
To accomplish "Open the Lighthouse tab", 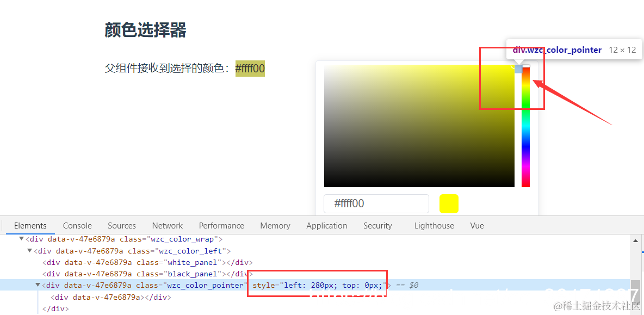I will point(434,225).
